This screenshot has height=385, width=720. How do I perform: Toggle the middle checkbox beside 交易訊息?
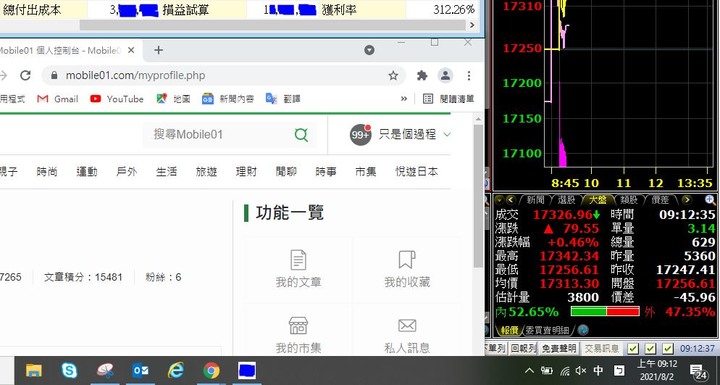(650, 349)
